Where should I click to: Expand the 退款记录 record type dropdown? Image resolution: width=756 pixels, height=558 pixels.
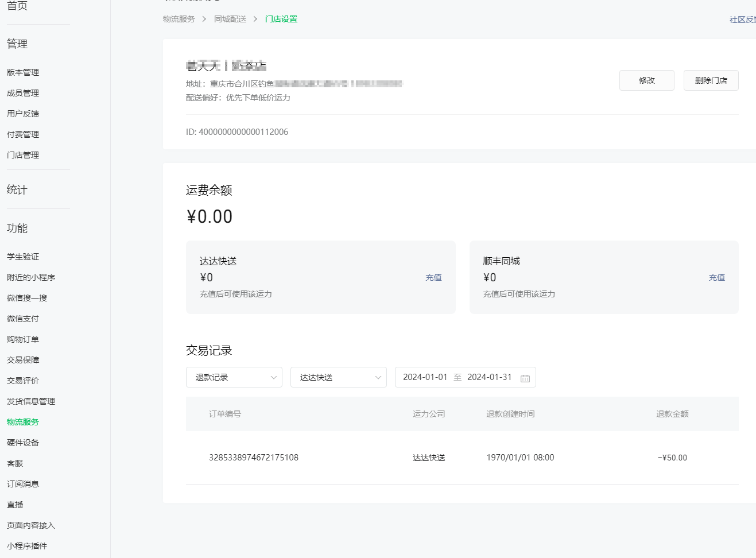(x=234, y=377)
